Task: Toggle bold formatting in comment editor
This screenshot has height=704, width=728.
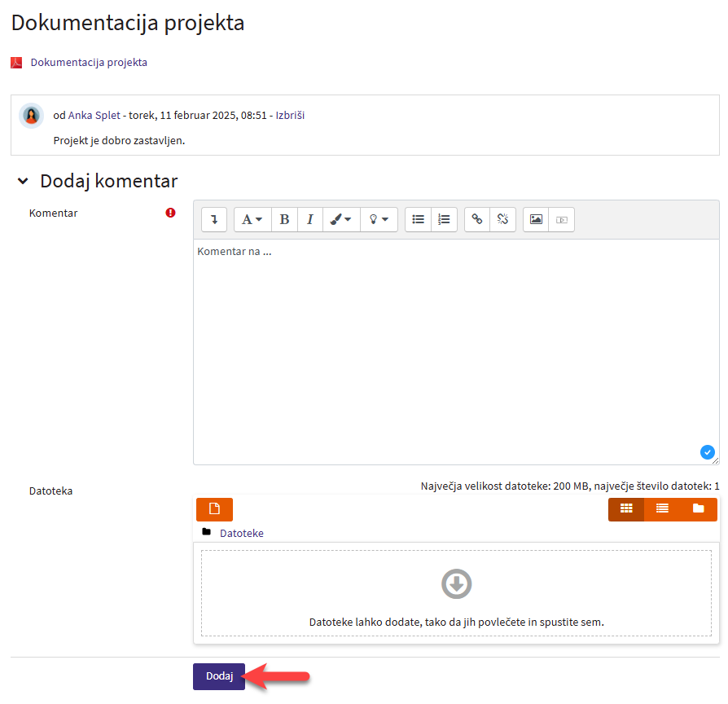Action: coord(284,219)
